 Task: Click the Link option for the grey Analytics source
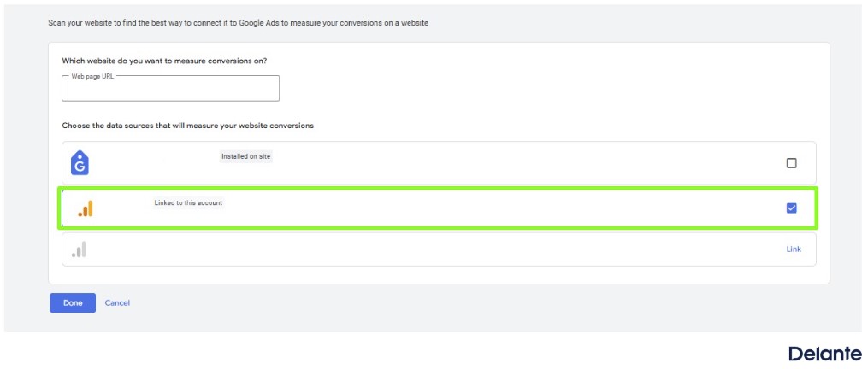(x=794, y=249)
